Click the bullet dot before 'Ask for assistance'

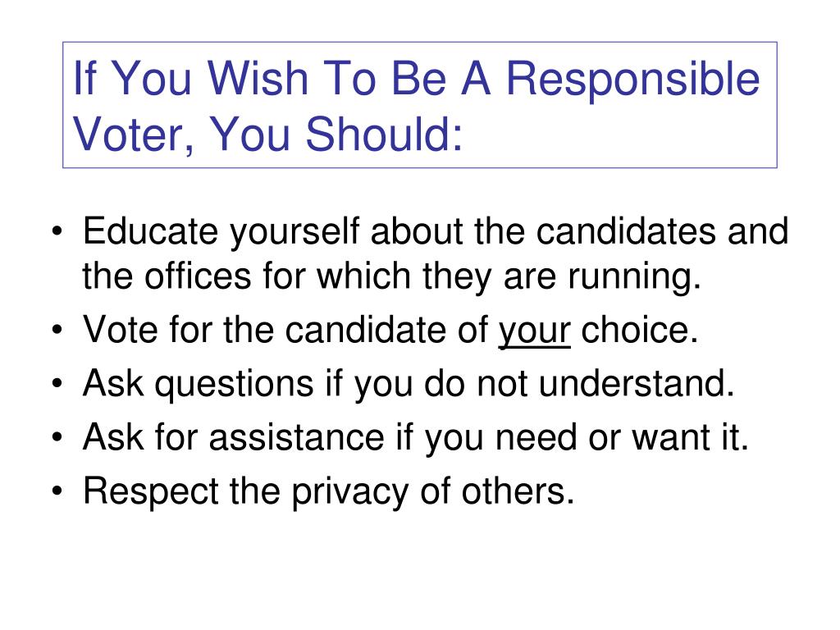(57, 438)
